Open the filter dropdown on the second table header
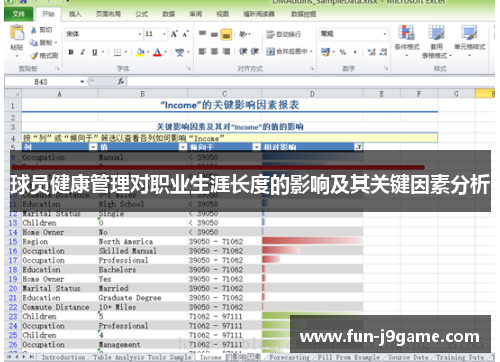This screenshot has height=362, width=500. (183, 147)
